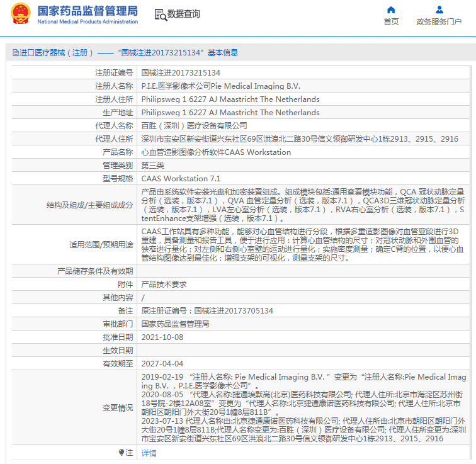Viewport: 476px width, 464px height.
Task: Go to 首页 home link
Action: 391,22
